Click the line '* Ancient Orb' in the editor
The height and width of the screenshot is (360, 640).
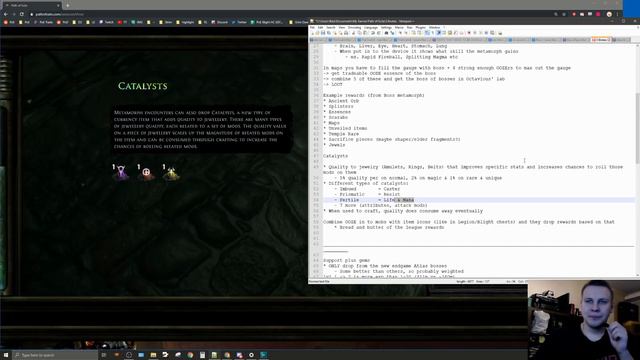[341, 101]
